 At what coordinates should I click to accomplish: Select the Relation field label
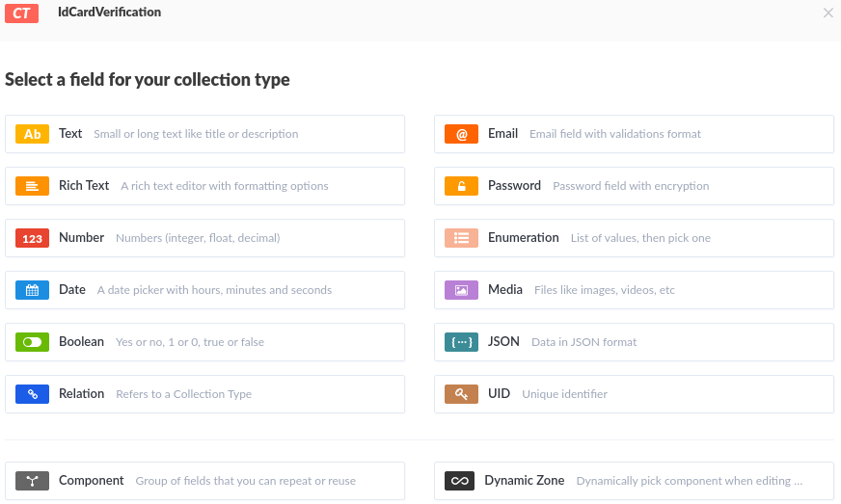81,394
